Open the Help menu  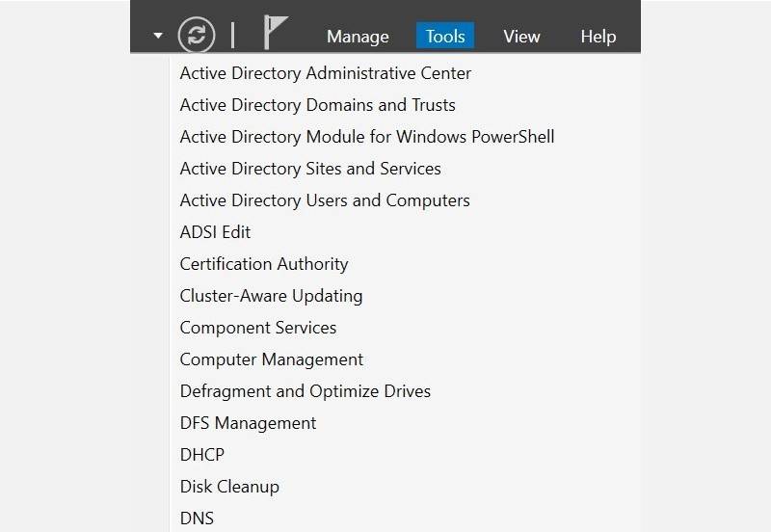click(598, 37)
